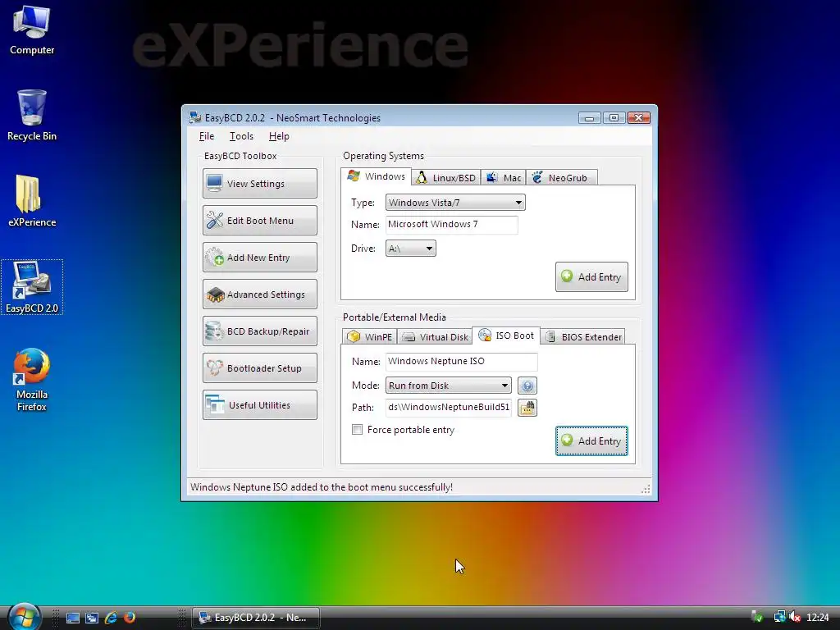Click the help icon beside Mode dropdown
The image size is (840, 630).
(527, 386)
